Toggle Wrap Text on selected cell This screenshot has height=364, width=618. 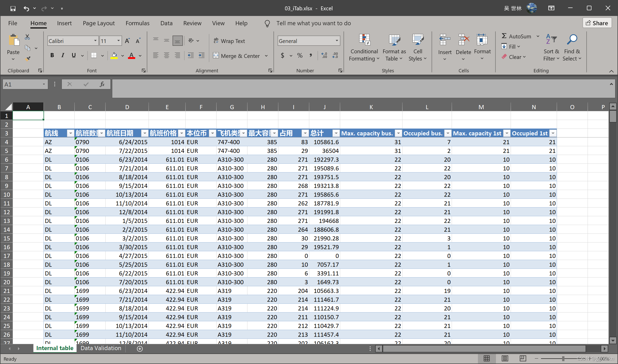[x=229, y=41]
